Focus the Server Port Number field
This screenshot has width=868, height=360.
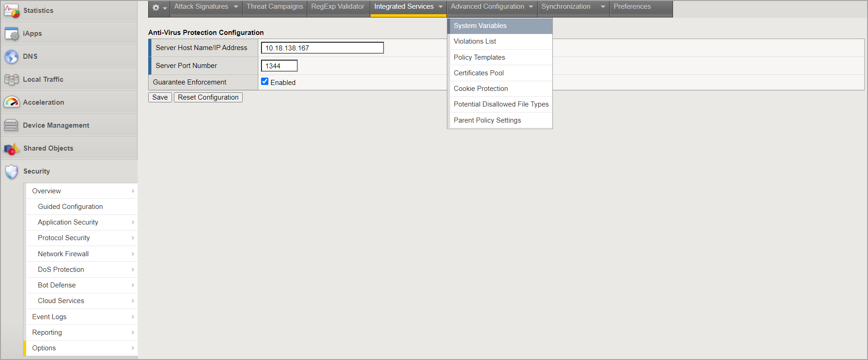coord(279,66)
